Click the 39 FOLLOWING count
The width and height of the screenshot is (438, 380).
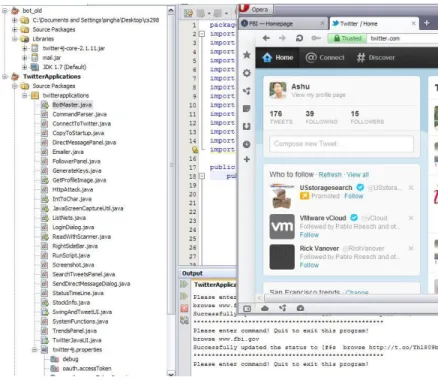tap(321, 117)
